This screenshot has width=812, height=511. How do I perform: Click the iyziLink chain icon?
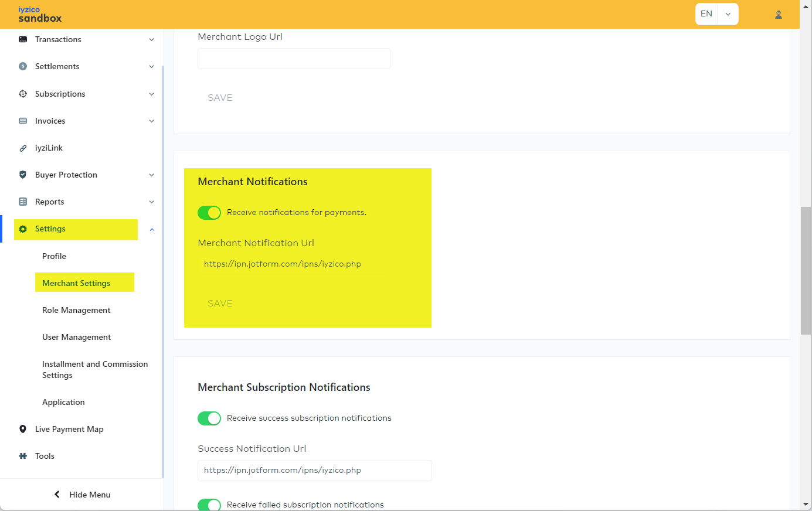point(23,148)
